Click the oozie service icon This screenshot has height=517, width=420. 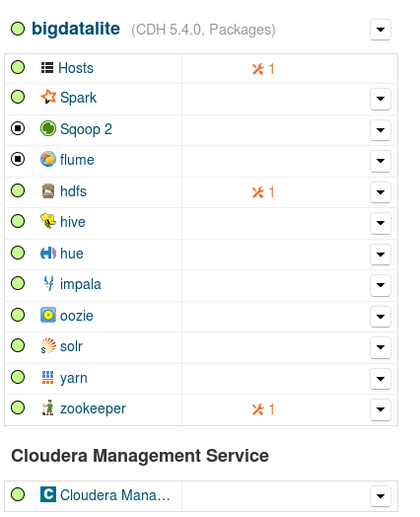(x=48, y=315)
